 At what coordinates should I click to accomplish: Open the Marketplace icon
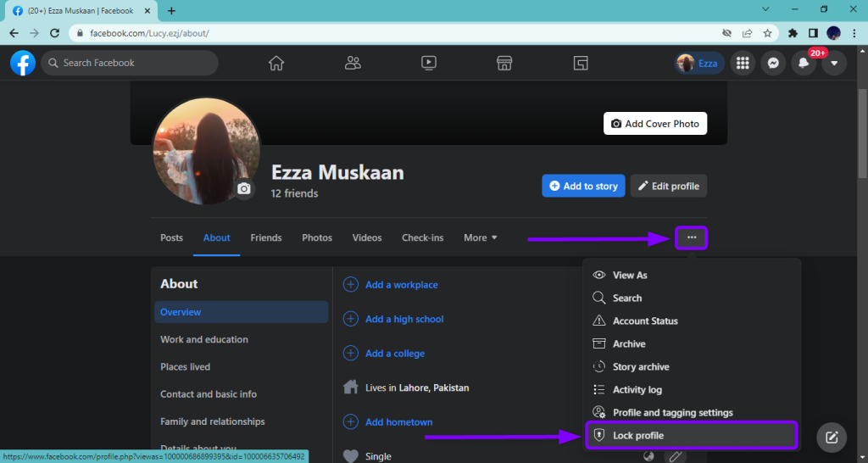click(504, 63)
